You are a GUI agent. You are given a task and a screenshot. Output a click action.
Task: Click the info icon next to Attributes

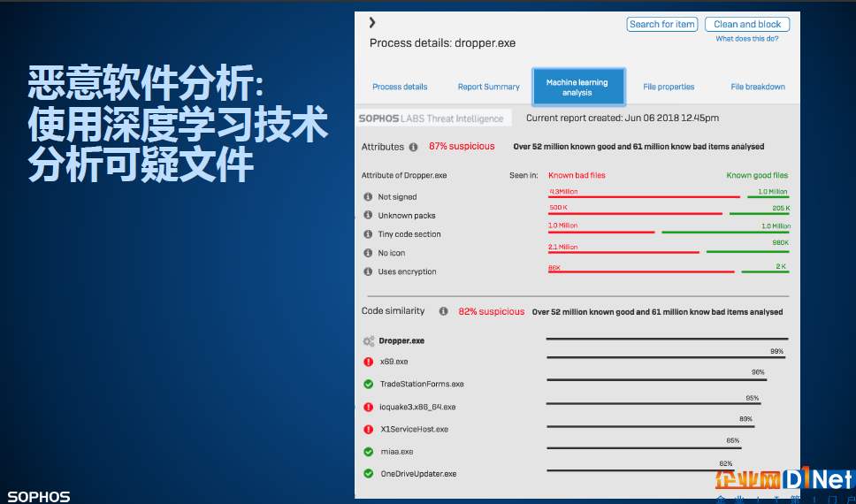(x=413, y=147)
